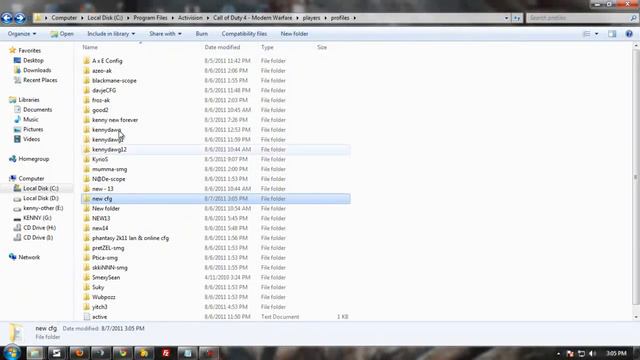Viewport: 640px width, 360px height.
Task: Select kenny new forever folder icon
Action: click(x=87, y=120)
